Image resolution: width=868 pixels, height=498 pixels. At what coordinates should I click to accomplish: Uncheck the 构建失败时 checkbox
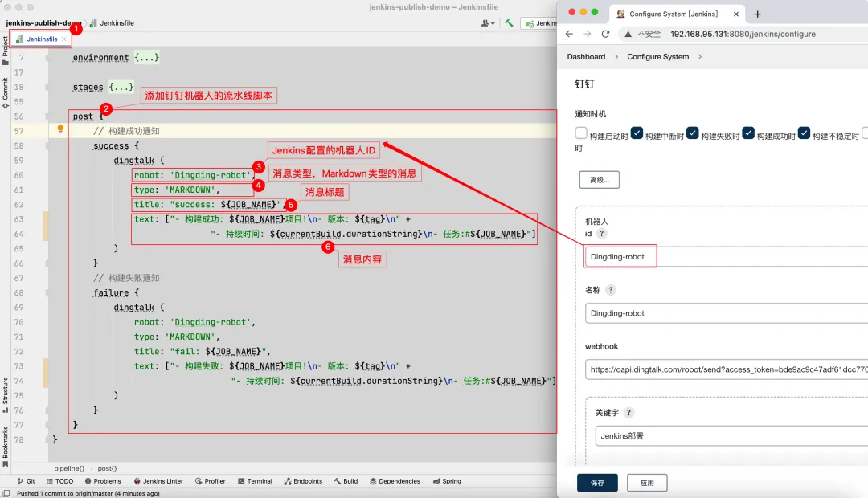pyautogui.click(x=693, y=133)
